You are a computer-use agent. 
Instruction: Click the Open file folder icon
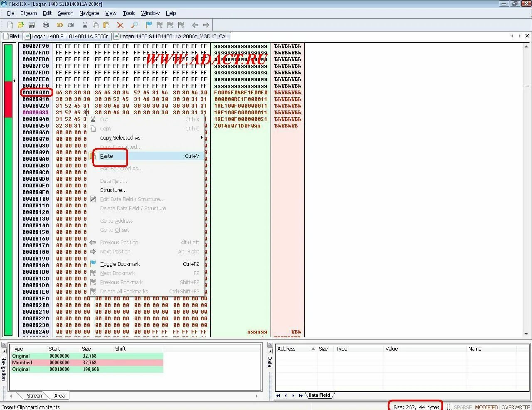[20, 25]
